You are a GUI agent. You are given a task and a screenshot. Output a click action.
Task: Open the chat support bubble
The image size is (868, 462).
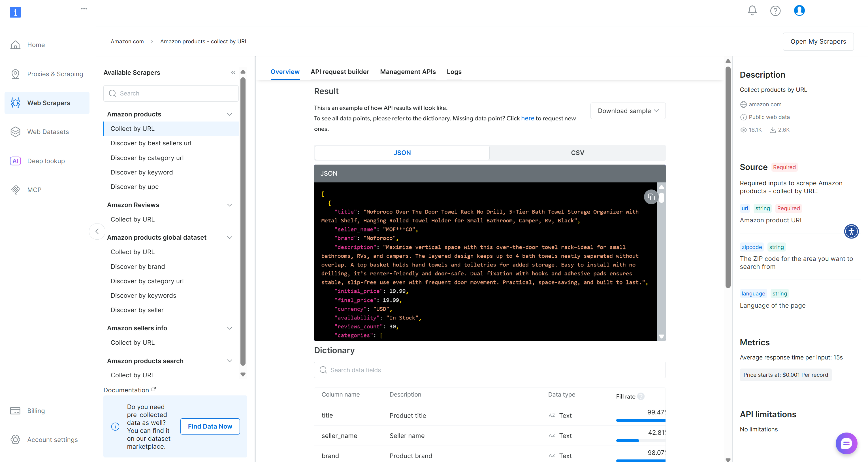pyautogui.click(x=846, y=443)
